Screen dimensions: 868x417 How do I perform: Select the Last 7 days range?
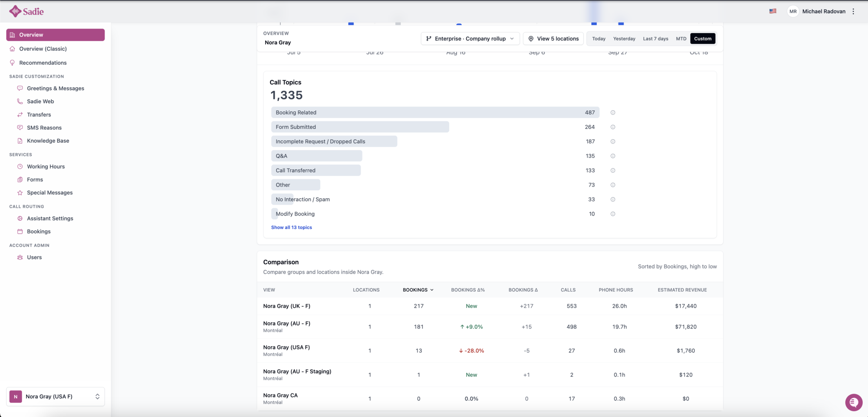tap(655, 39)
